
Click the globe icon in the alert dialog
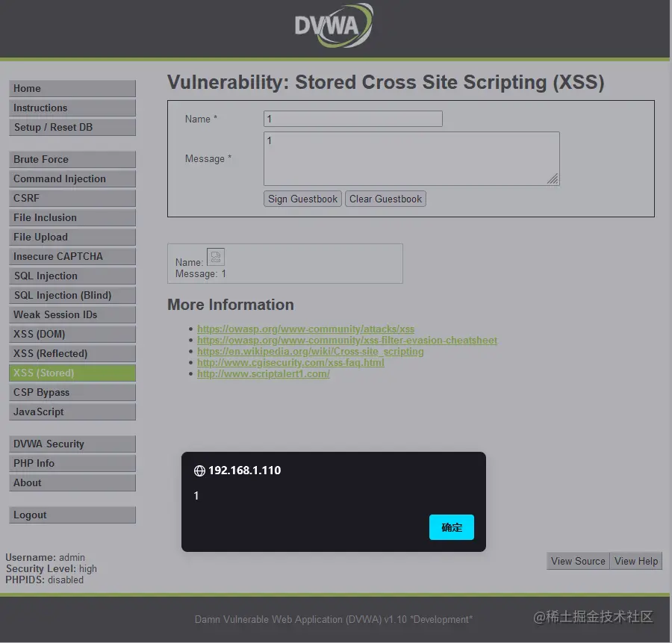199,470
